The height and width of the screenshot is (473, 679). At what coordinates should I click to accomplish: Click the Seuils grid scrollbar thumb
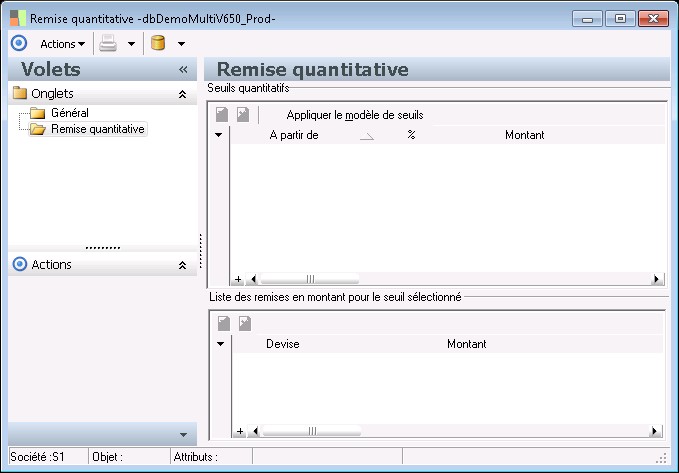click(310, 279)
